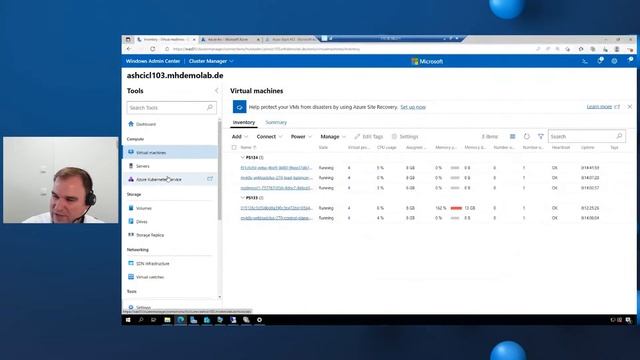Open the help icon in the header
Screen dimensions: 640x360
click(630, 61)
